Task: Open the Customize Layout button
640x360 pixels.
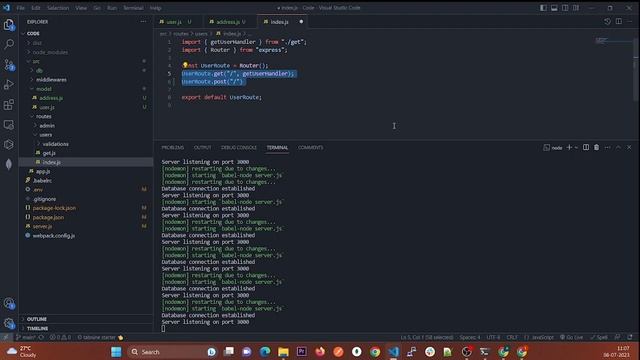Action: coord(576,8)
